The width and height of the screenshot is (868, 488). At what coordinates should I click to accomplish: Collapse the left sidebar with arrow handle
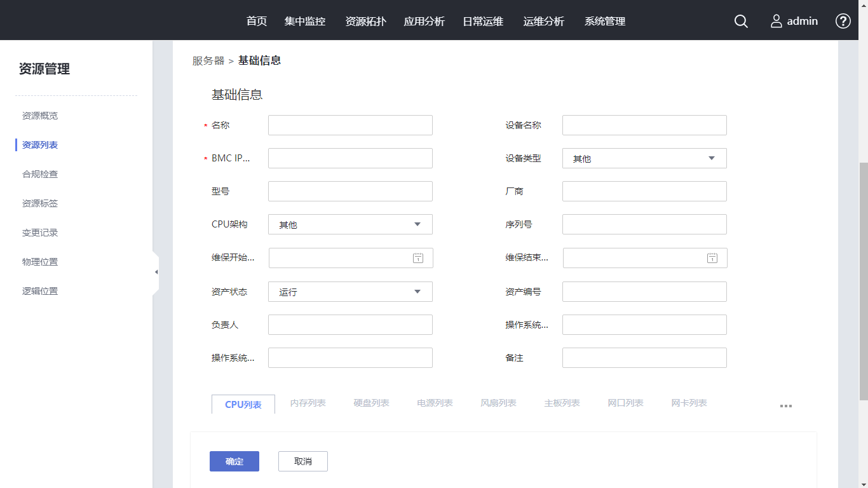click(x=156, y=272)
